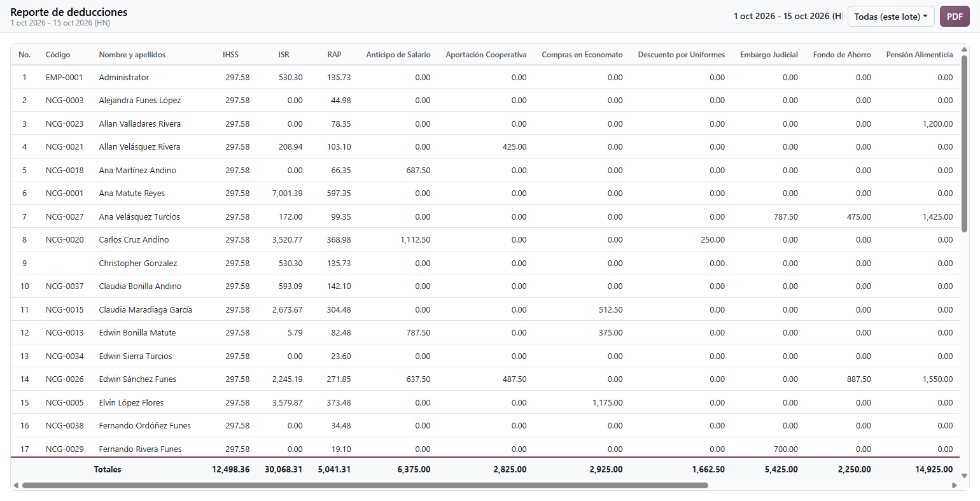Click the 'Fondo de Ahorro' column header
The width and height of the screenshot is (980, 501).
842,55
